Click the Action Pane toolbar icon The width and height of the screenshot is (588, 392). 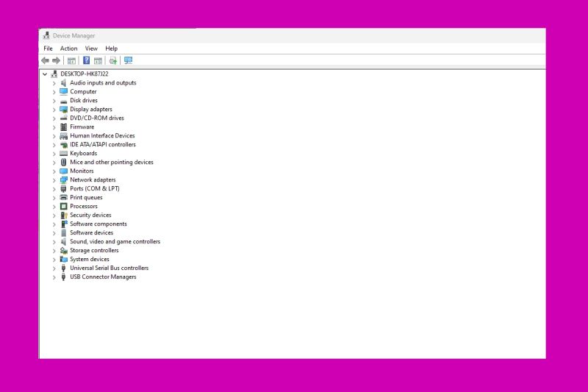click(x=98, y=60)
